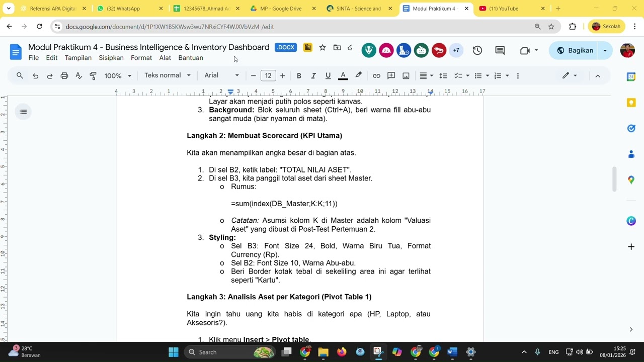644x362 pixels.
Task: Apply a numbered list
Action: [x=498, y=75]
